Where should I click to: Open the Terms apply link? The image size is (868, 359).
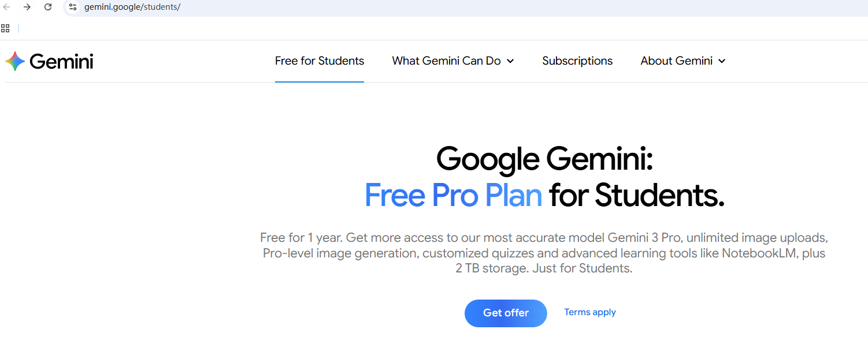point(590,312)
